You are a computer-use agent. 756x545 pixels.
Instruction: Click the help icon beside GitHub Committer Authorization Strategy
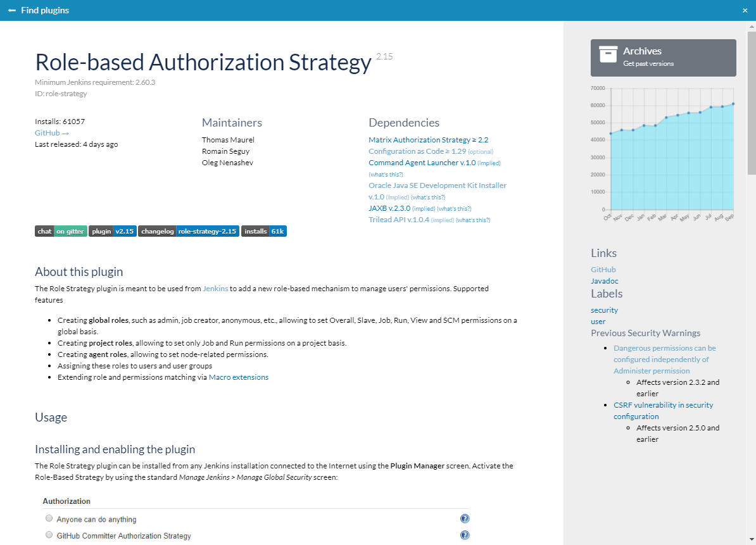465,535
